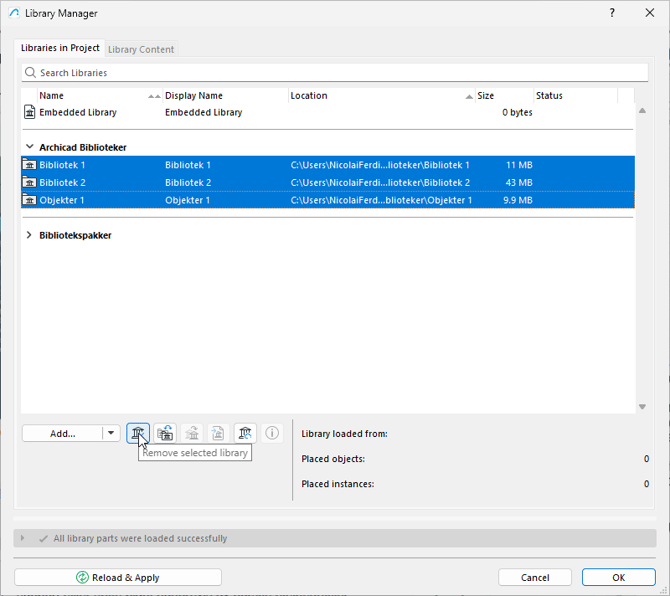Sort the list by the Size column header
Viewport: 670px width, 596px height.
point(503,96)
